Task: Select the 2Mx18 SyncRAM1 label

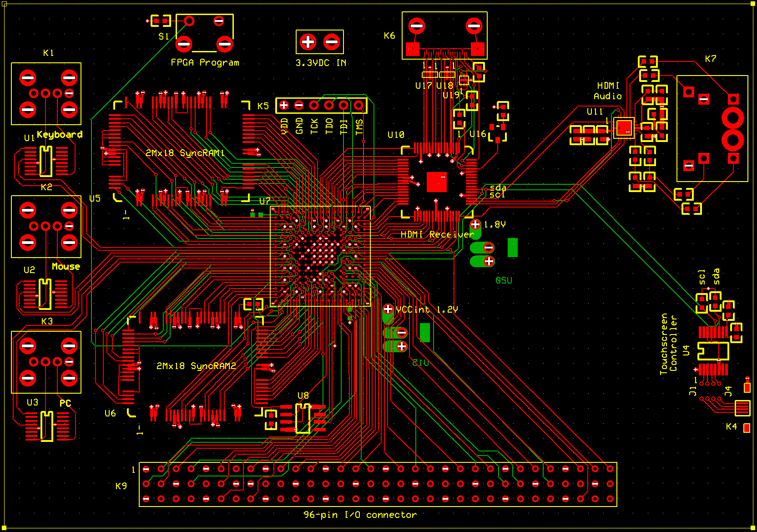Action: click(185, 153)
